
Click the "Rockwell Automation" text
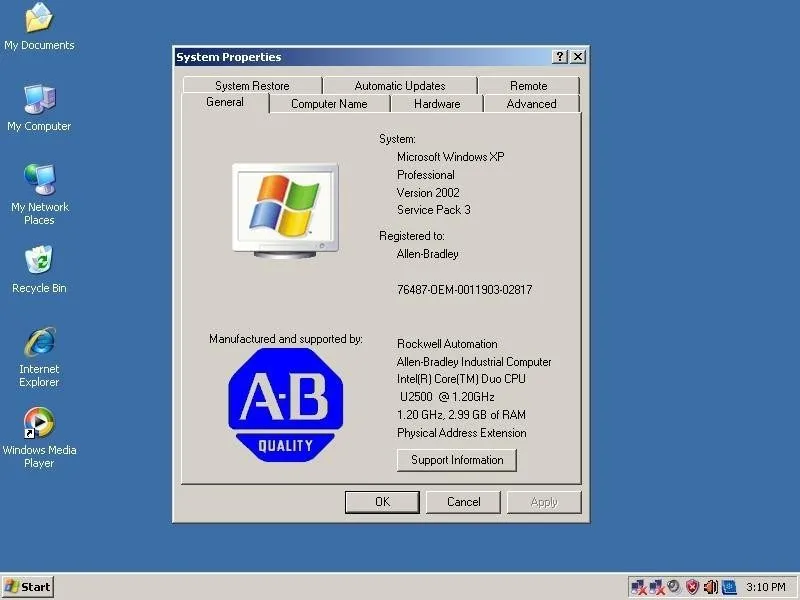click(447, 344)
